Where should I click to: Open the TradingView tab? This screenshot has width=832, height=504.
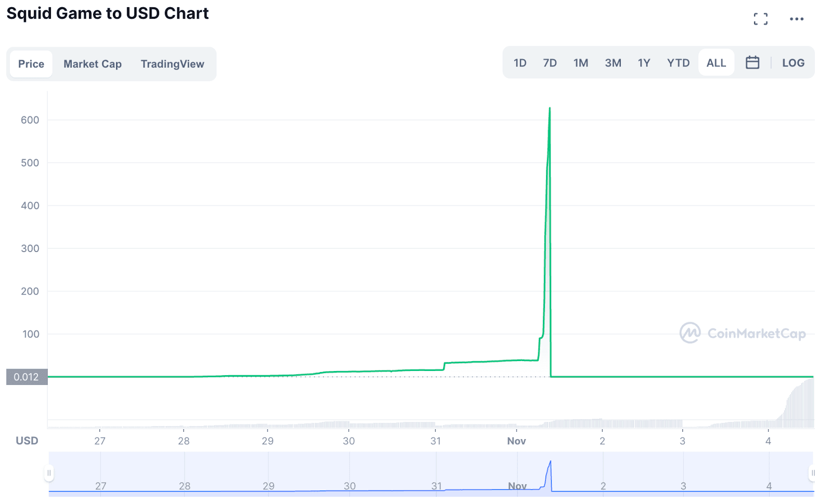coord(172,64)
